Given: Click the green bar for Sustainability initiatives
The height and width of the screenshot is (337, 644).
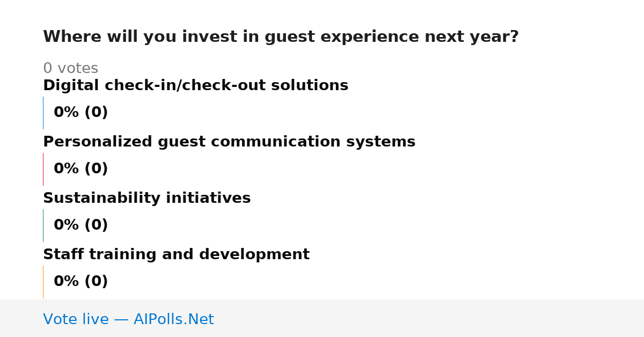Looking at the screenshot, I should [x=43, y=225].
